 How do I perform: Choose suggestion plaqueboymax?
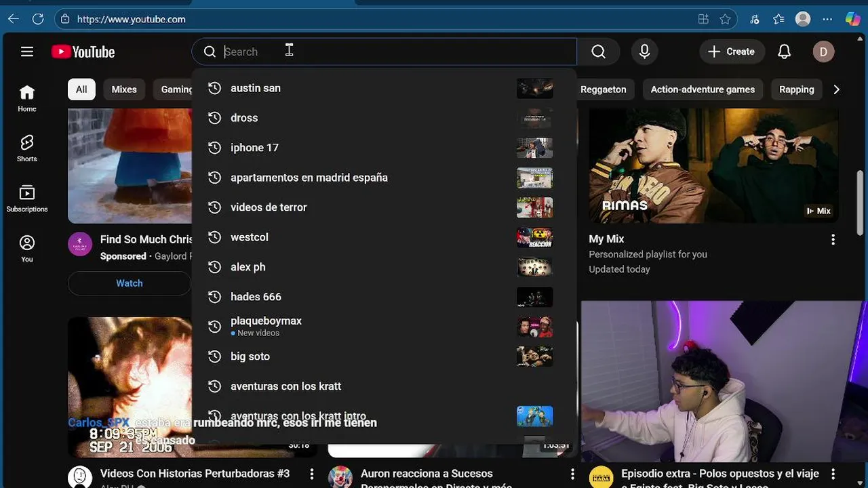click(384, 327)
